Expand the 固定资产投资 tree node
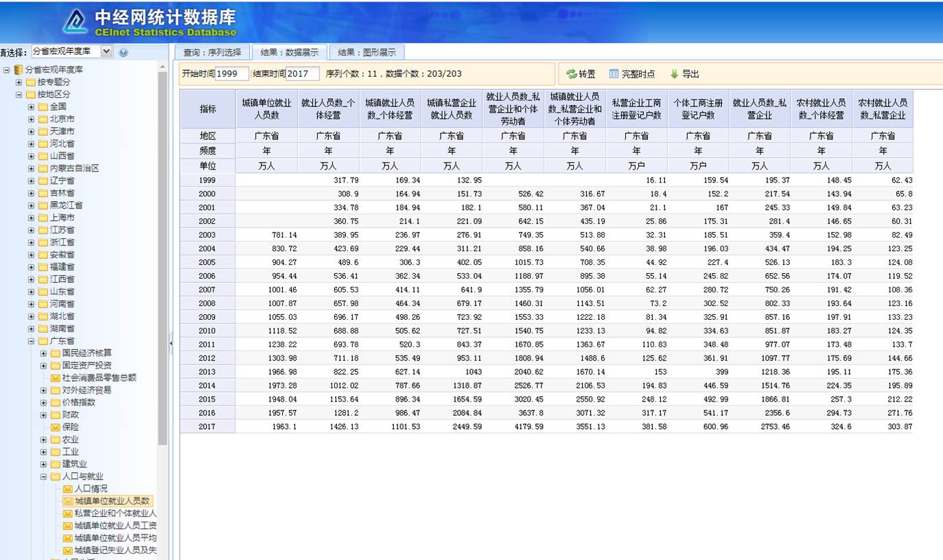 coord(44,366)
